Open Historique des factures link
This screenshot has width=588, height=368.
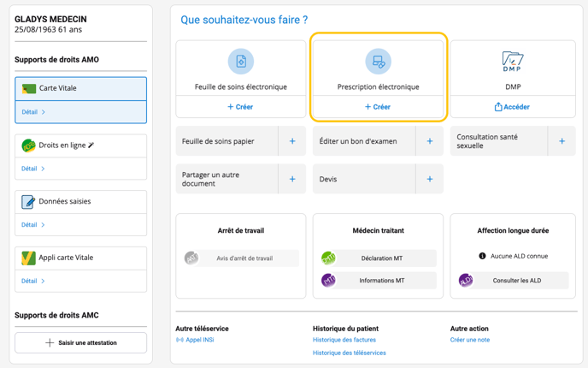click(344, 341)
